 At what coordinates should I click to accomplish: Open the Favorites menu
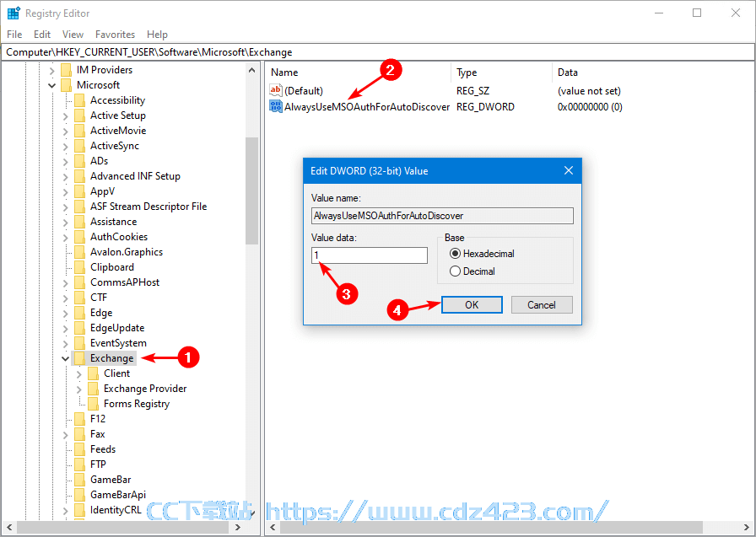(116, 35)
